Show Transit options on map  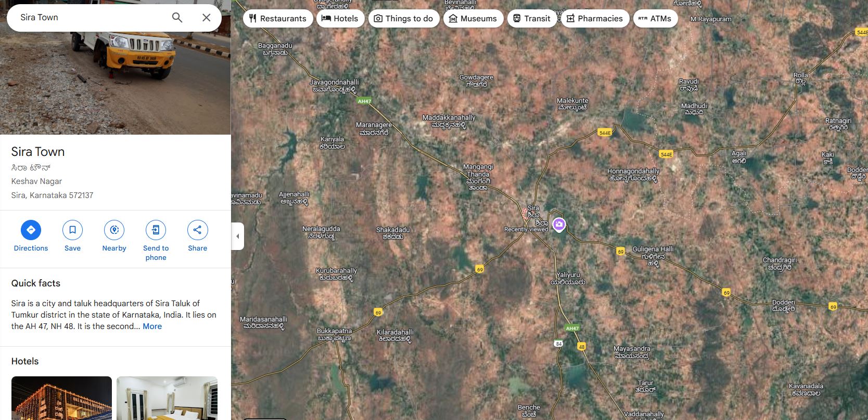pos(531,19)
